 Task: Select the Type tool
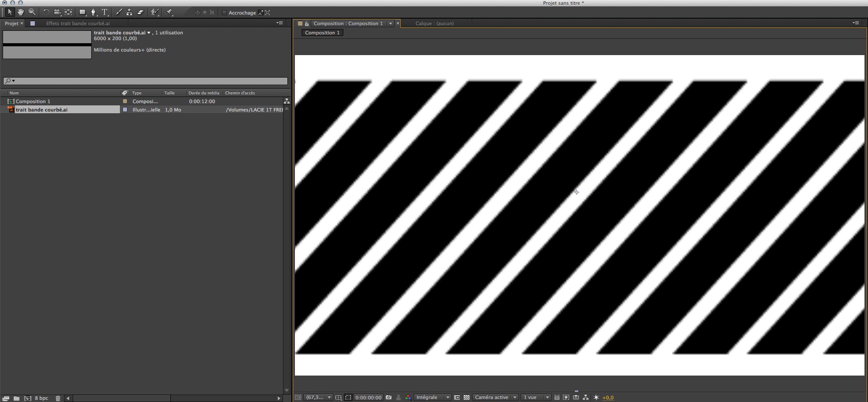(104, 12)
